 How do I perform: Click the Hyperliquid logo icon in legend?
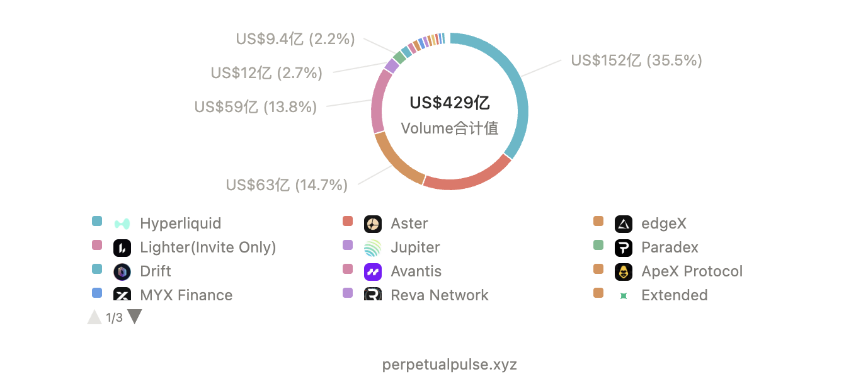pos(122,223)
